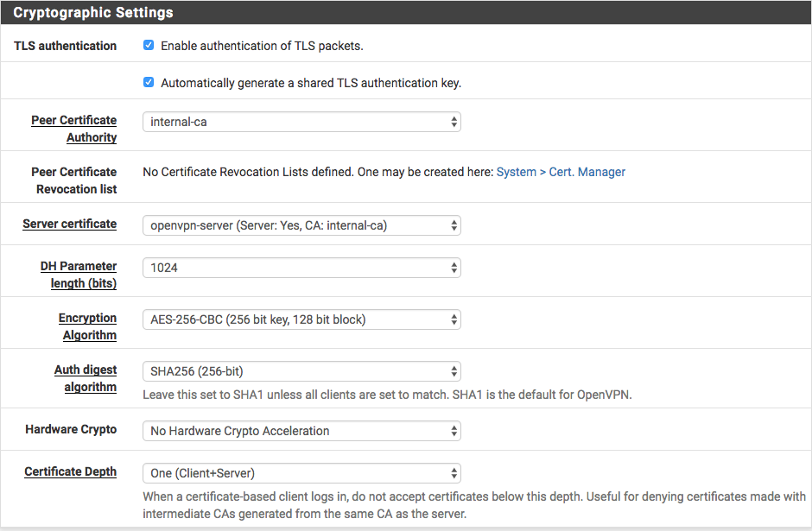
Task: Click the Hardware Crypto row label
Action: pyautogui.click(x=71, y=429)
